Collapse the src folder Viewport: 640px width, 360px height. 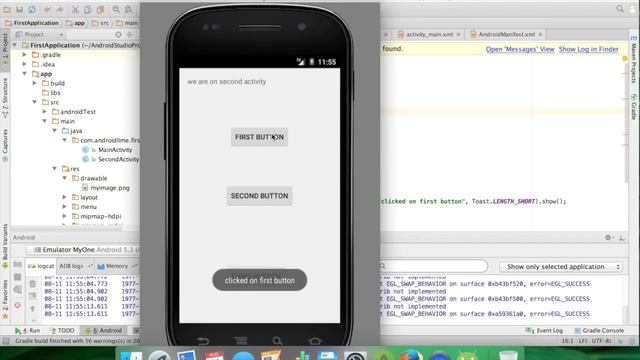coord(35,102)
